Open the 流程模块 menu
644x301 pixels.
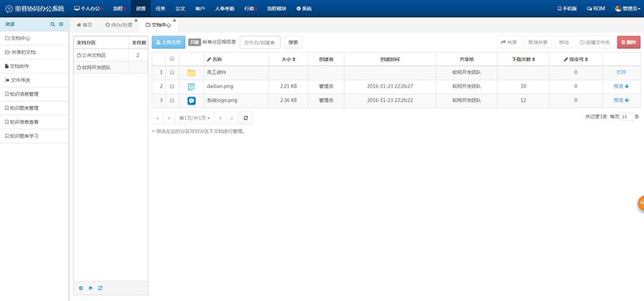[x=277, y=9]
